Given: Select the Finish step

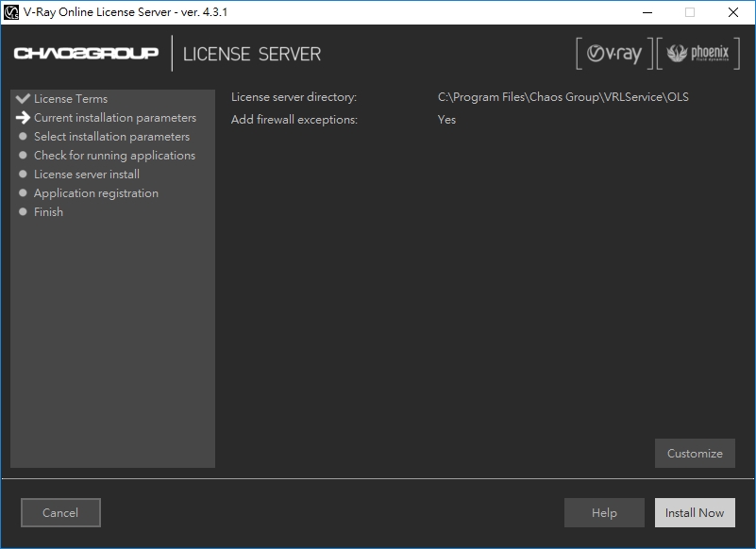Looking at the screenshot, I should coord(48,211).
